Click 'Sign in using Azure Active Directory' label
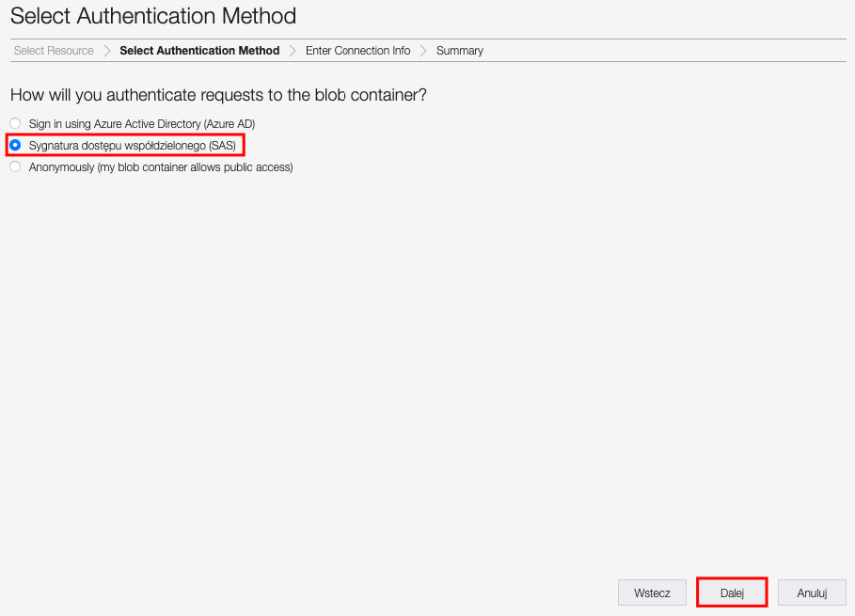The image size is (855, 616). click(x=142, y=124)
